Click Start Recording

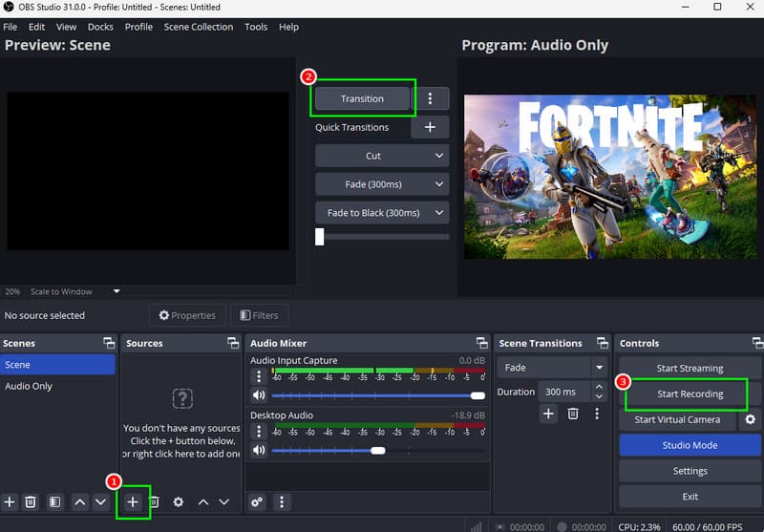[690, 394]
